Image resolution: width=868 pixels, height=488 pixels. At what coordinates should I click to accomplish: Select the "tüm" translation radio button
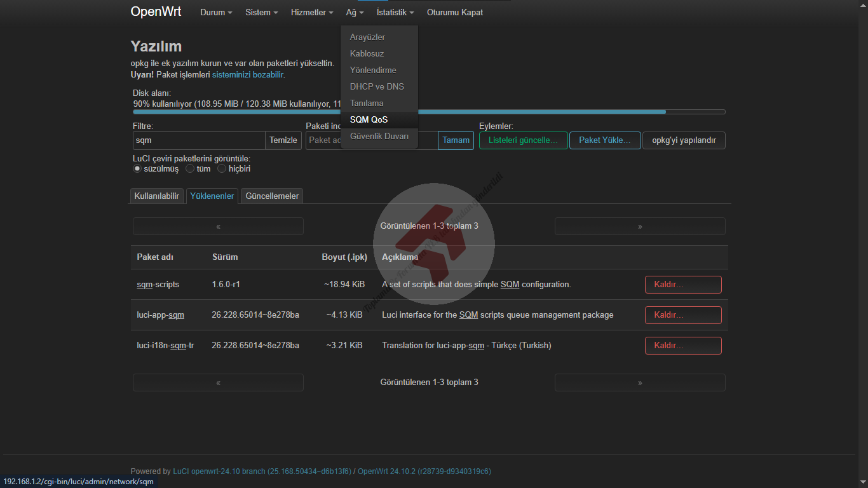pos(190,169)
